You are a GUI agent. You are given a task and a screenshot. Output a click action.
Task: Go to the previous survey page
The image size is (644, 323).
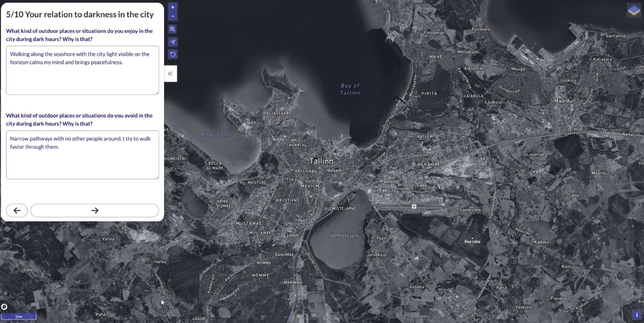[17, 210]
